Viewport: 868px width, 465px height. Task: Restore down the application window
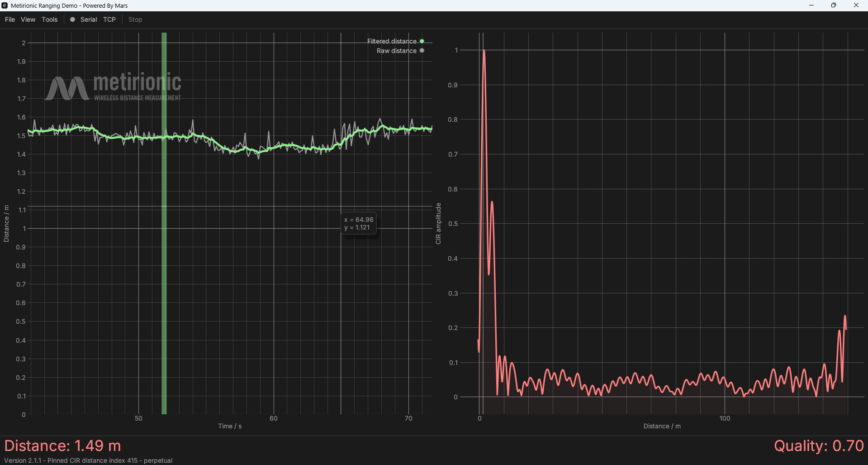coord(834,5)
